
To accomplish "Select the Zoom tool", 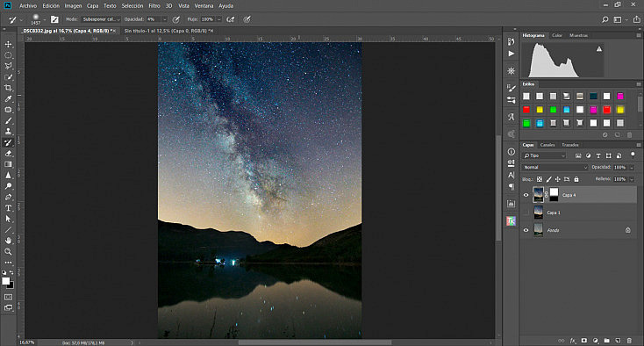I will point(8,251).
